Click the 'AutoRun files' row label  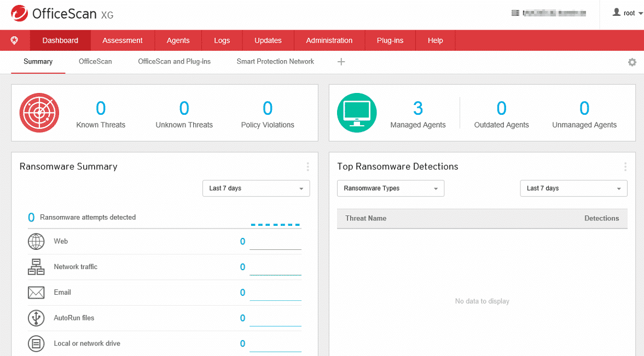pyautogui.click(x=74, y=318)
